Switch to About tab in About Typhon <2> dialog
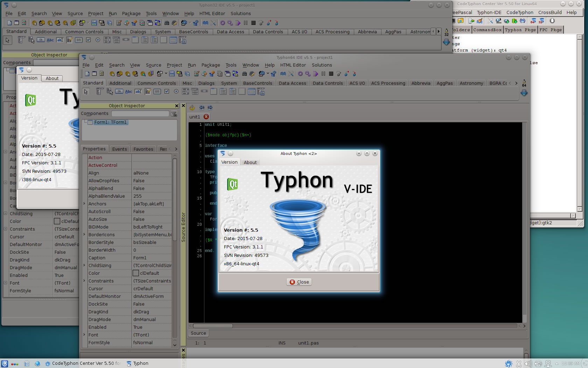Image resolution: width=588 pixels, height=368 pixels. [250, 162]
